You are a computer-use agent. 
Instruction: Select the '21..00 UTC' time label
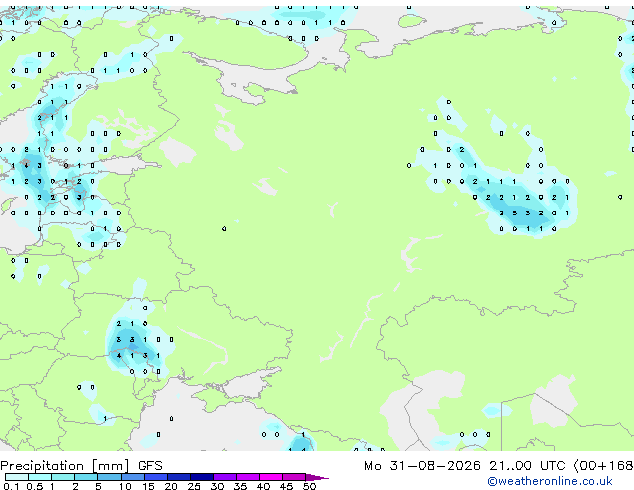point(526,466)
